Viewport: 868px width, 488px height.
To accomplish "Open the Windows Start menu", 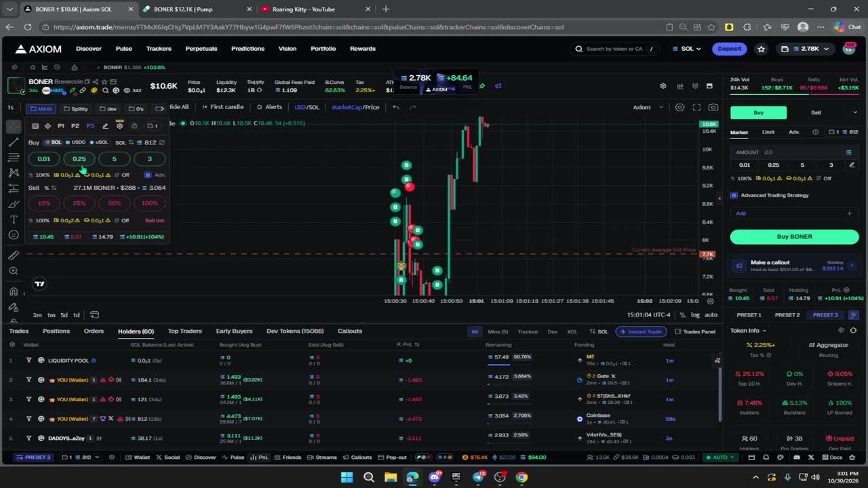I will click(347, 477).
